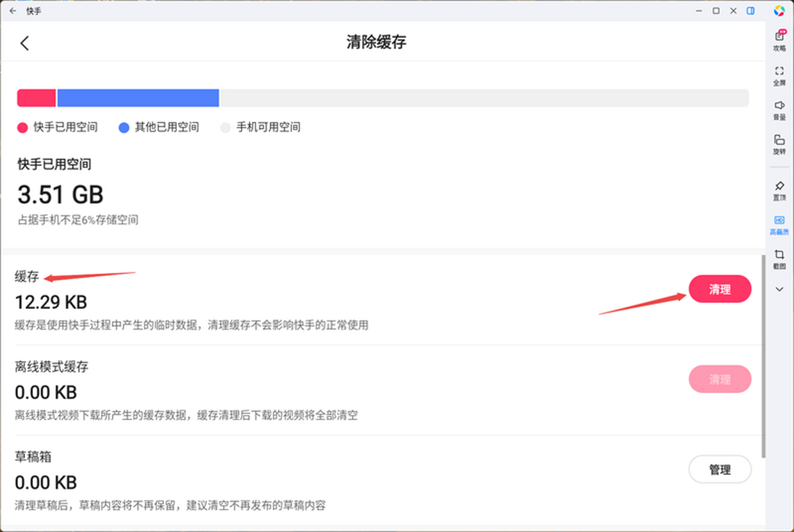This screenshot has height=532, width=794.
Task: Click the 0.00 KB value under 离线模式缓存
Action: tap(46, 392)
